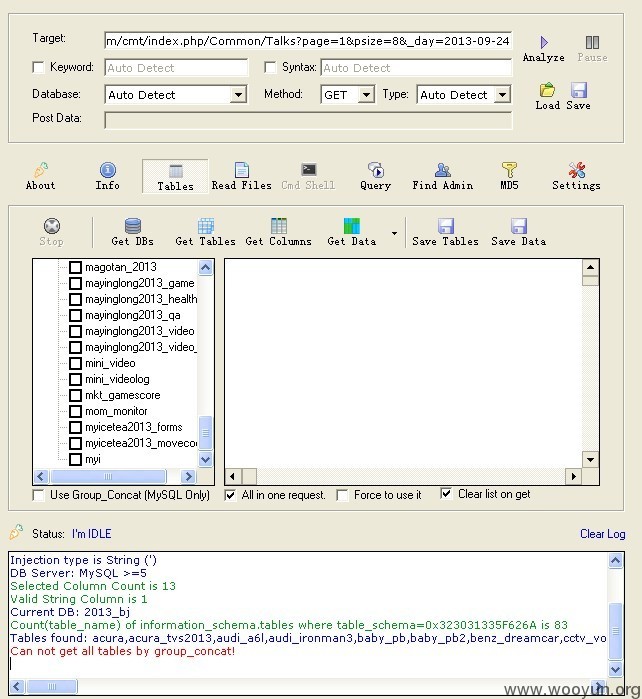
Task: Click the status bar carrot icon
Action: point(16,532)
